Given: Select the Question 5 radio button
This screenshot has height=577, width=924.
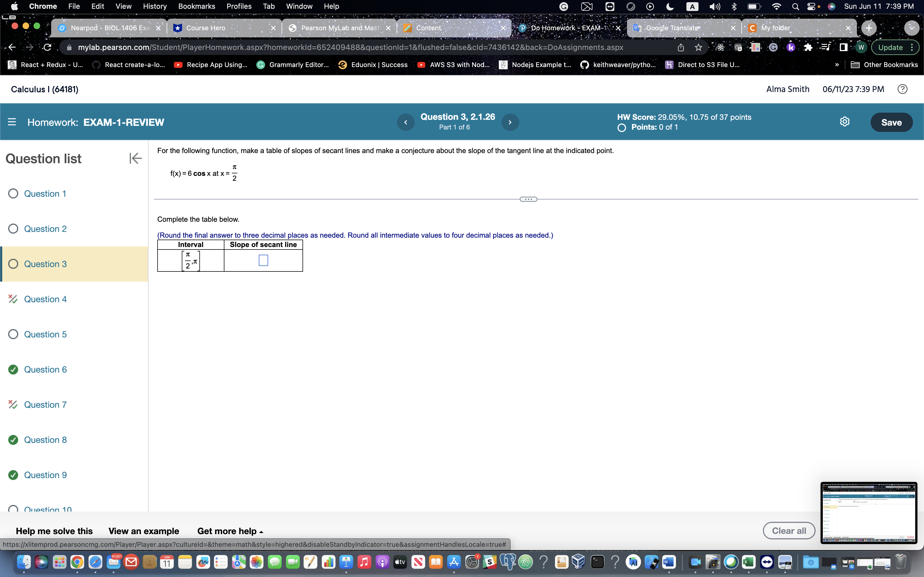Looking at the screenshot, I should [13, 334].
